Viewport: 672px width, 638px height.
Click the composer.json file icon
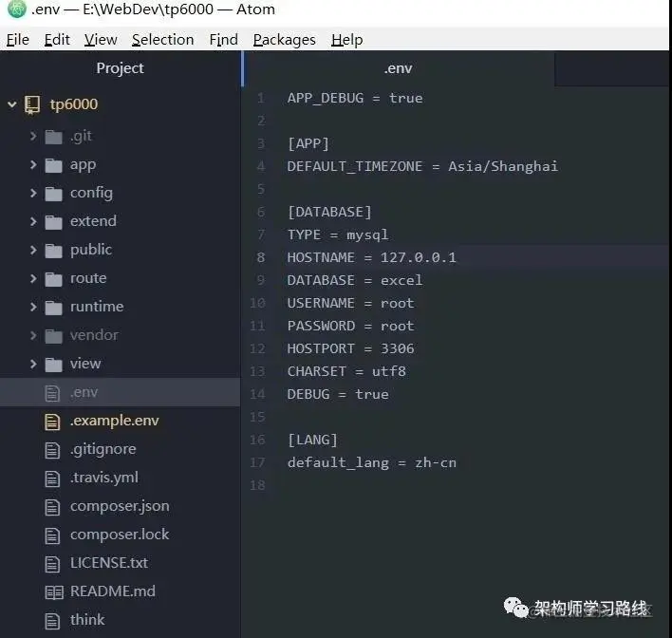[52, 507]
